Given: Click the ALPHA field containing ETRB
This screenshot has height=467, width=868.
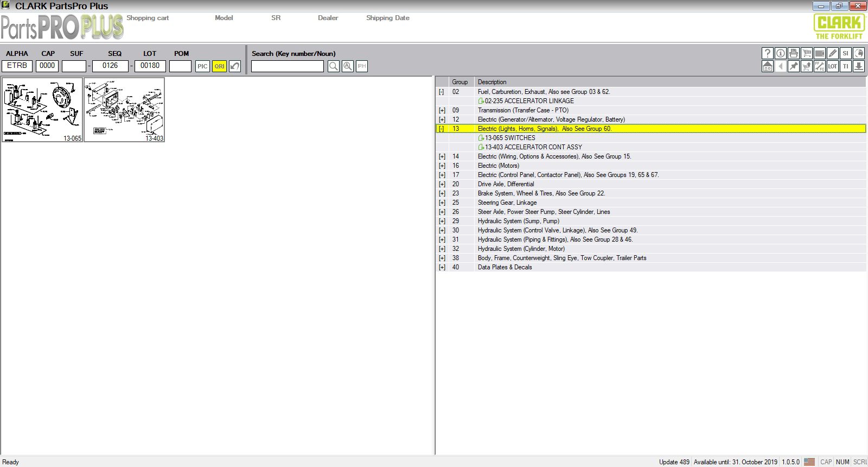Looking at the screenshot, I should [x=17, y=66].
